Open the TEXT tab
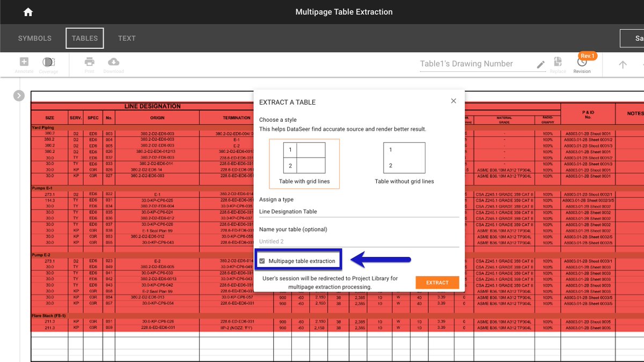 [127, 38]
